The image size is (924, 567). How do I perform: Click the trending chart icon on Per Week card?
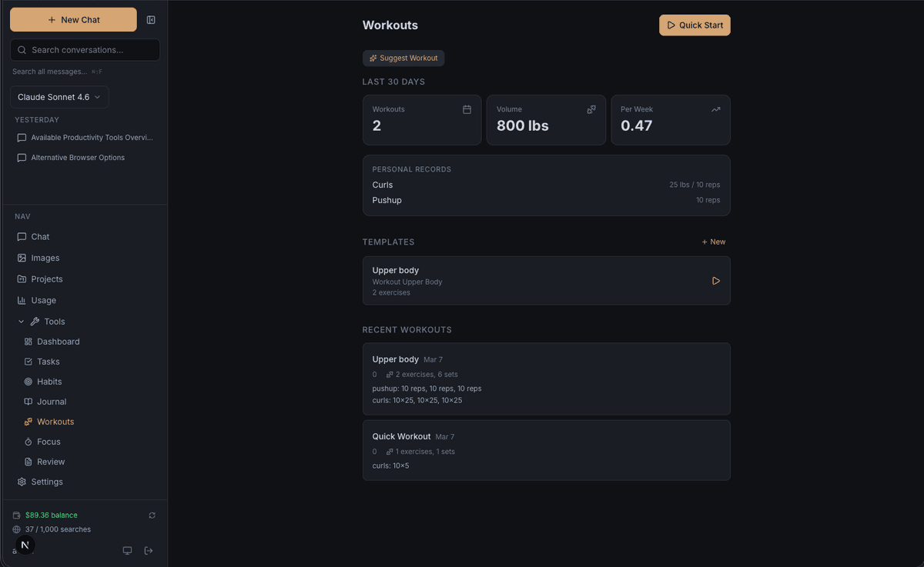(x=715, y=109)
